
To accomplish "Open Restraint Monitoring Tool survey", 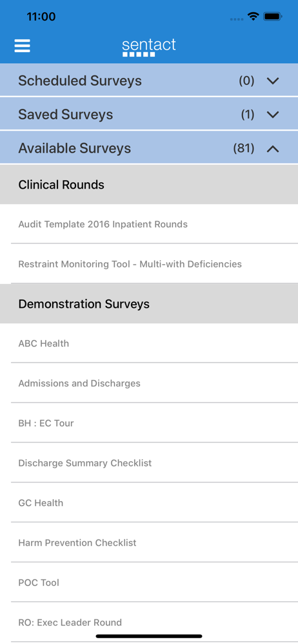I will (149, 263).
